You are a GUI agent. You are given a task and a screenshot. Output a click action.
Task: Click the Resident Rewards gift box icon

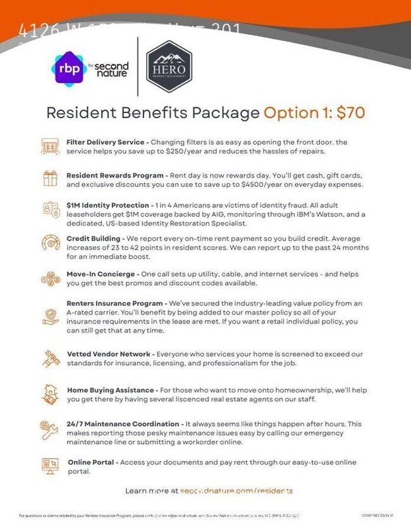coord(51,178)
